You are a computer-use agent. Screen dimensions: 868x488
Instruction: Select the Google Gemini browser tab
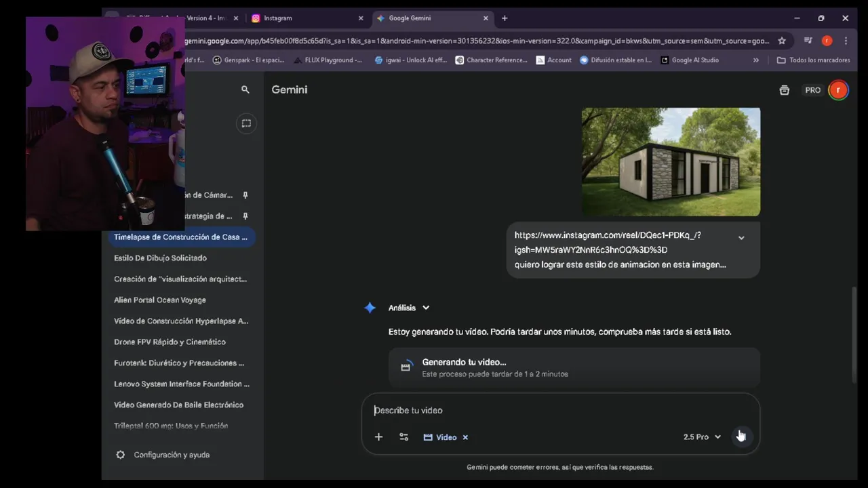click(x=432, y=18)
